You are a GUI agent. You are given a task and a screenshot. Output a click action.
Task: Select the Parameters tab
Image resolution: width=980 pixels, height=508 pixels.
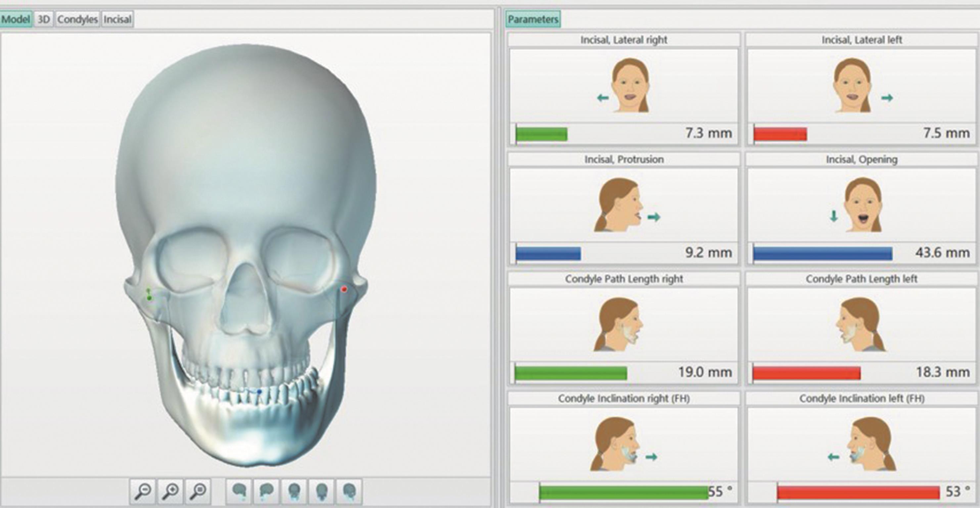[x=533, y=20]
